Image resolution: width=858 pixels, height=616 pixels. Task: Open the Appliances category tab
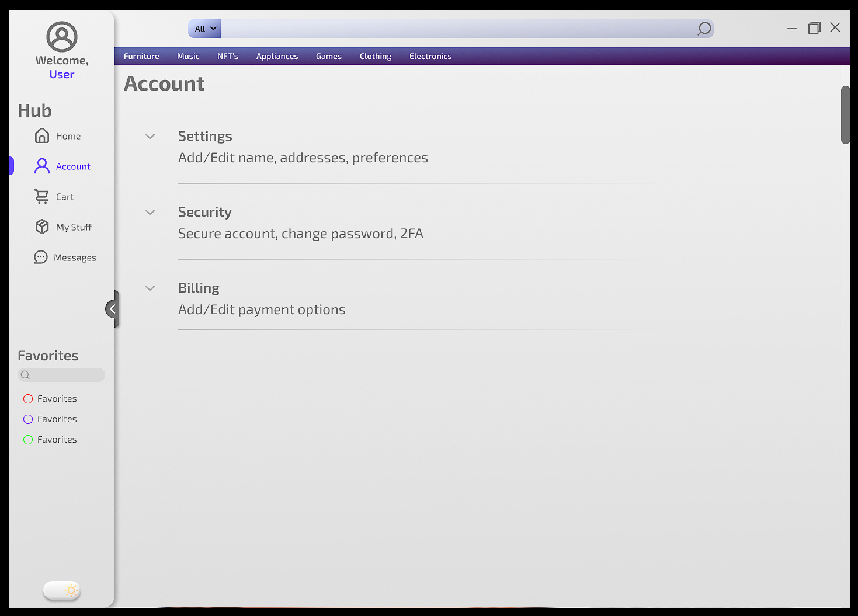click(x=277, y=56)
